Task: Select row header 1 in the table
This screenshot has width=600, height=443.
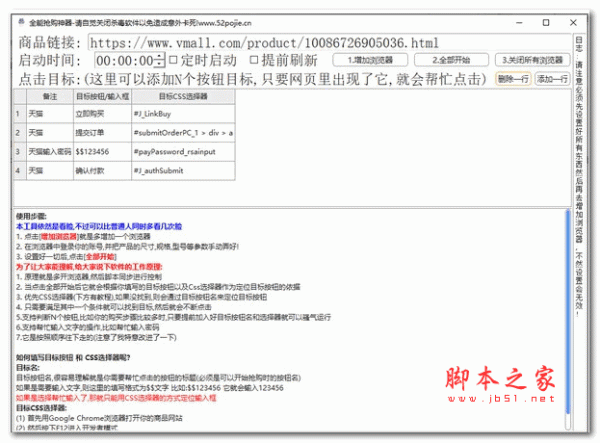Action: pos(20,114)
